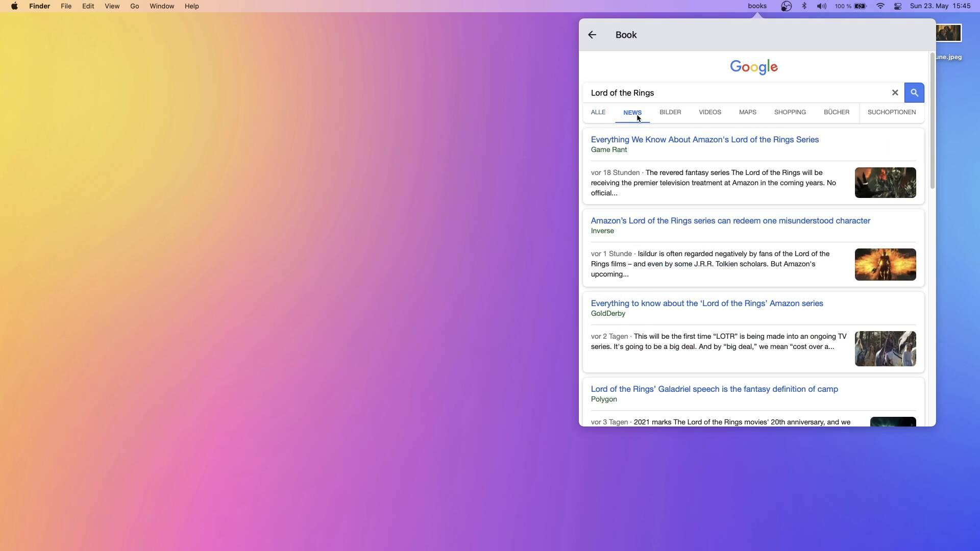Open the Apple menu
The height and width of the screenshot is (551, 980).
tap(15, 6)
